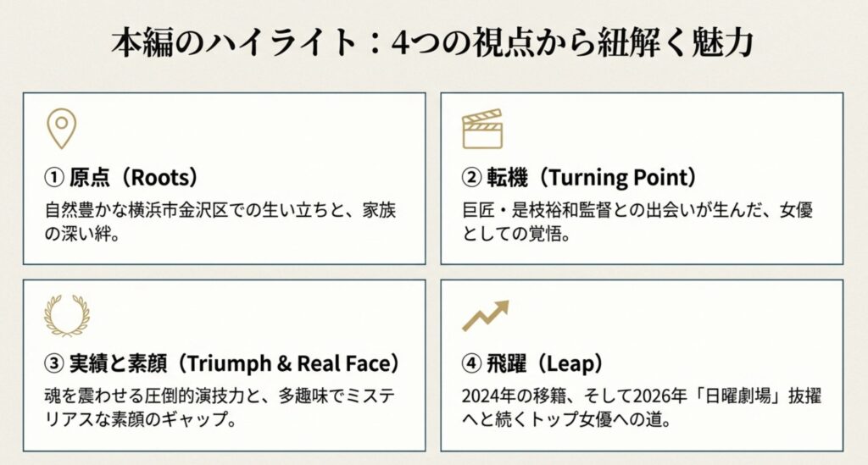Click the film clapperboard icon
868x465 pixels.
[x=482, y=130]
